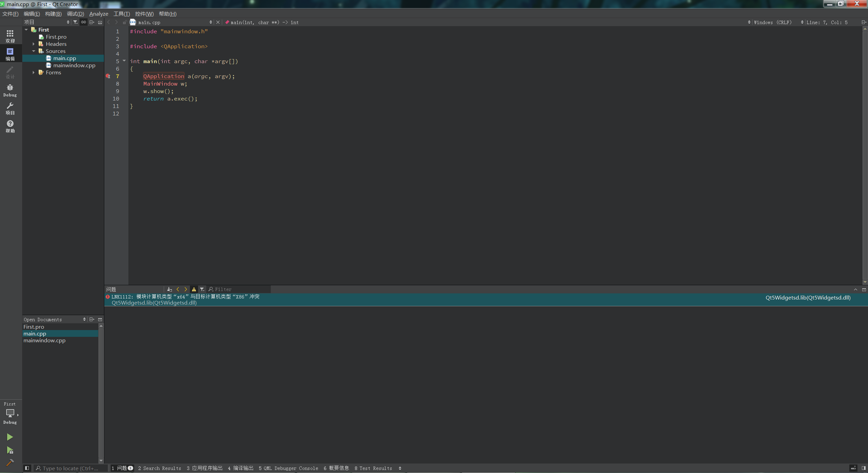The height and width of the screenshot is (473, 868).
Task: Split the editor view
Action: tap(864, 22)
